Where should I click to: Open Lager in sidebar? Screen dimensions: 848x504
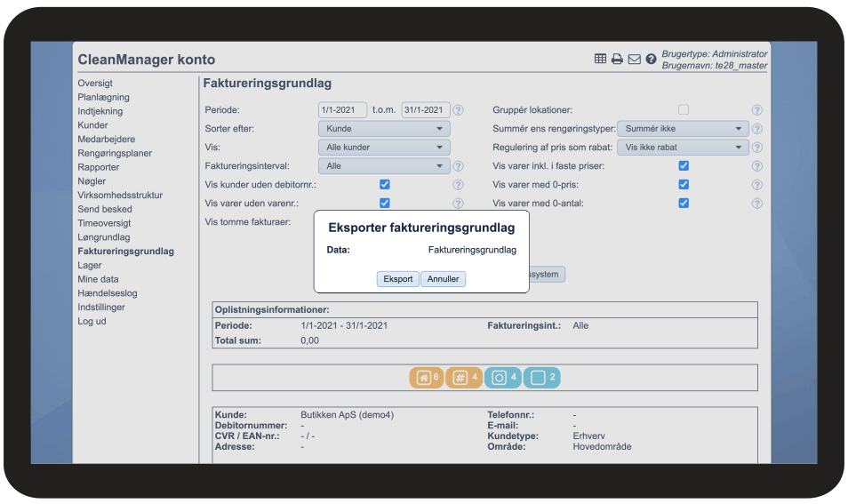tap(89, 266)
